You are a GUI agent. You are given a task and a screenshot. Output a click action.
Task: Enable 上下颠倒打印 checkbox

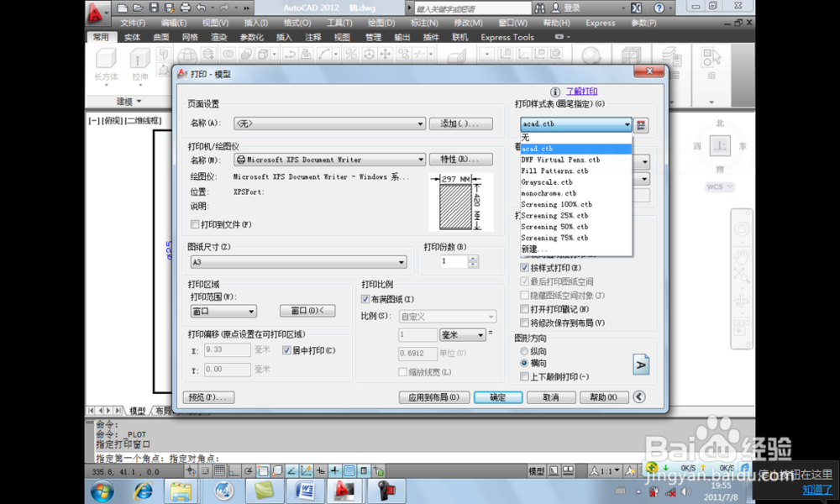click(524, 376)
